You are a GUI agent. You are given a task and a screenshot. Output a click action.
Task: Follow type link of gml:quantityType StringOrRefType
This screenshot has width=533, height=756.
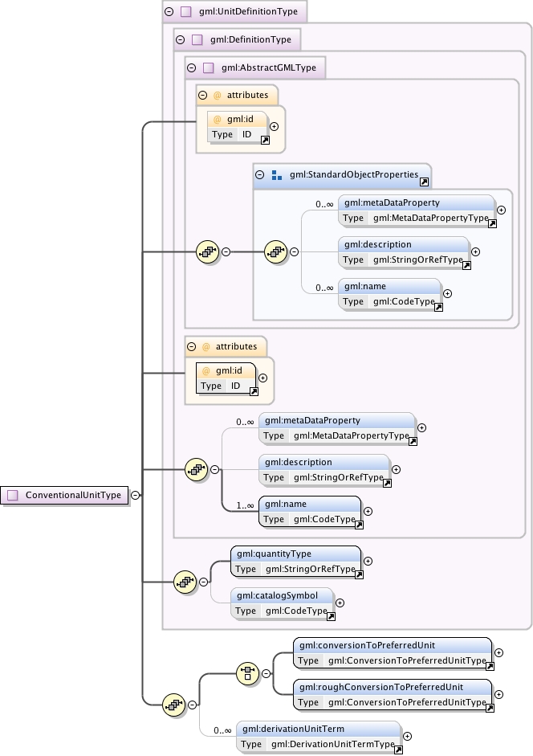(359, 574)
